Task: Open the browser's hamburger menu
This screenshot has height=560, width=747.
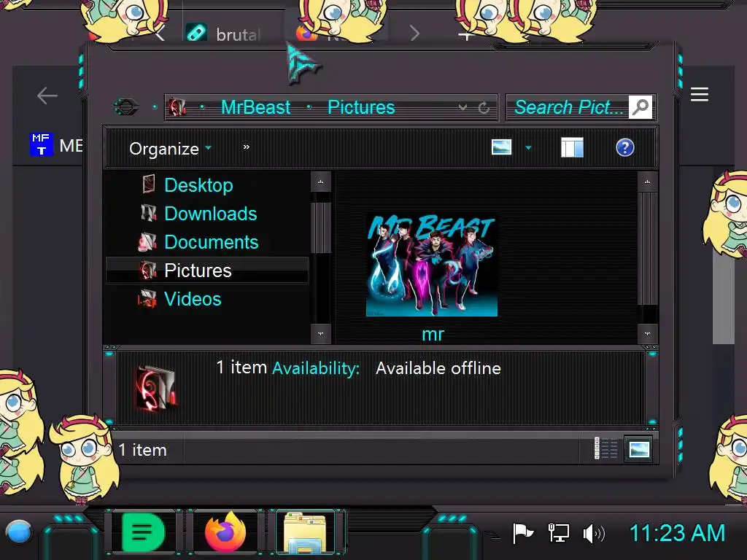Action: click(x=700, y=94)
